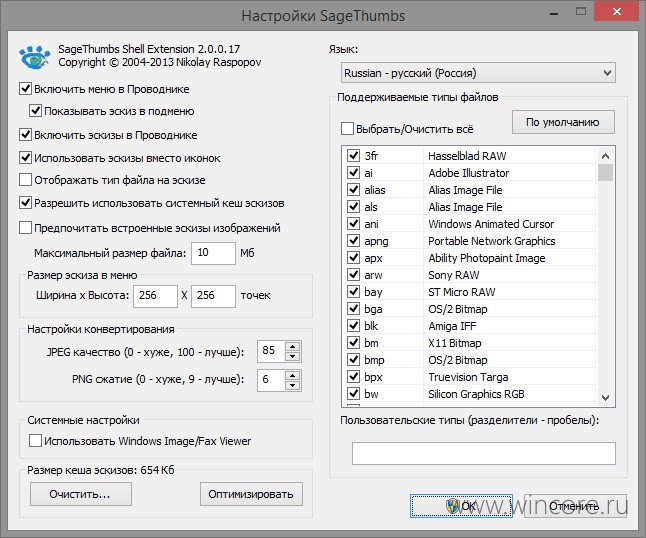Image resolution: width=646 pixels, height=538 pixels.
Task: Toggle bpx Truevision Targa checkbox
Action: coord(353,377)
